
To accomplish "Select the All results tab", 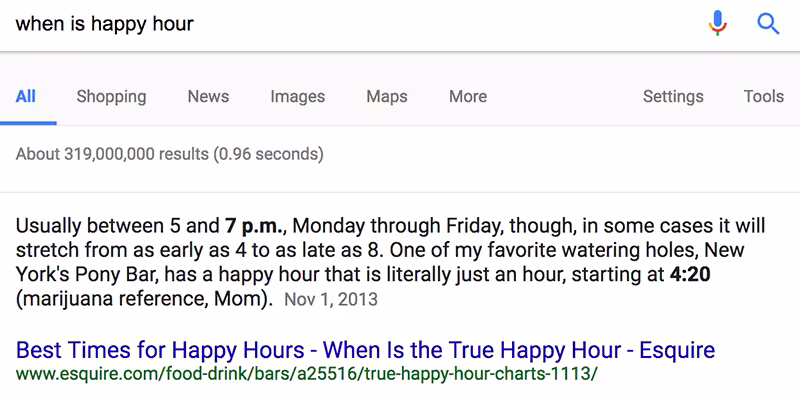I will click(26, 97).
